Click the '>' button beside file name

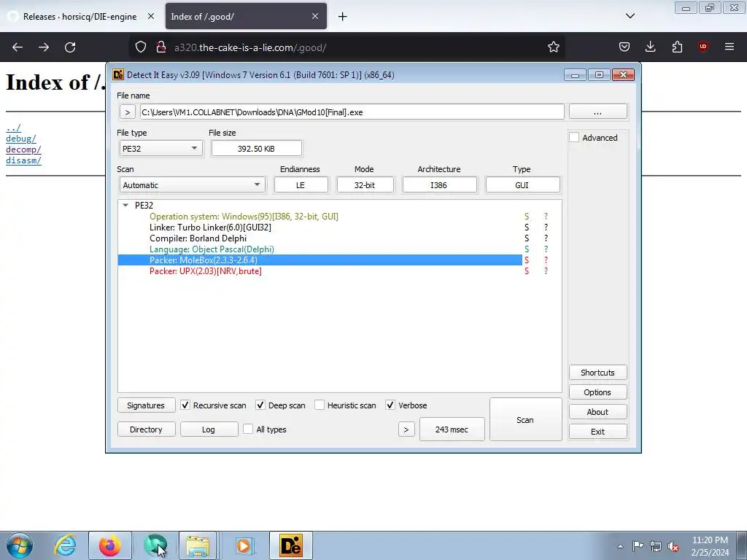click(x=127, y=112)
